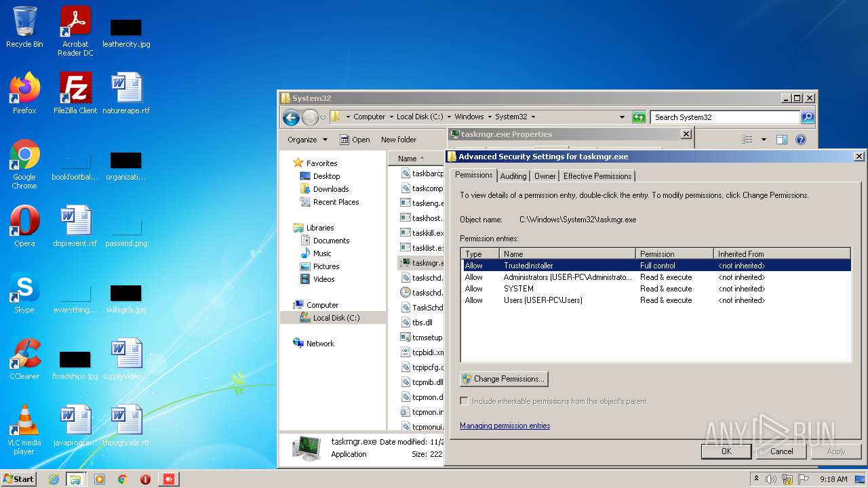Select Downloads in navigation pane
This screenshot has width=868, height=488.
point(330,189)
